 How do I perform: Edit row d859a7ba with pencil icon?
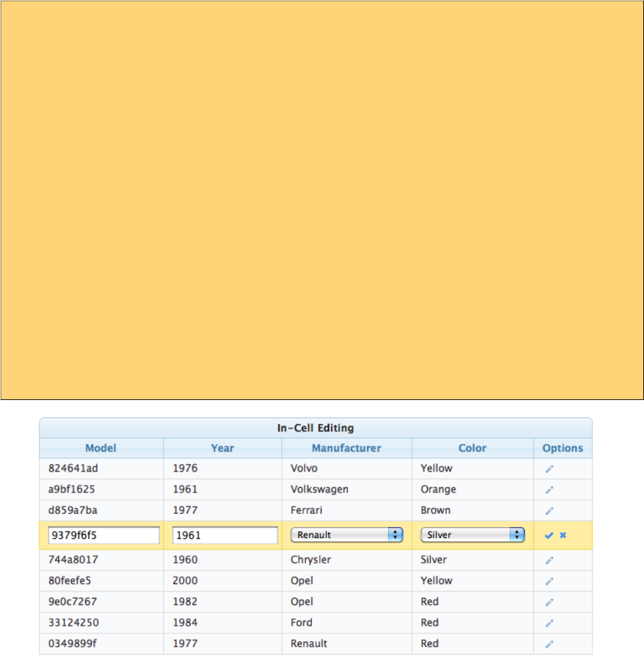[x=549, y=511]
